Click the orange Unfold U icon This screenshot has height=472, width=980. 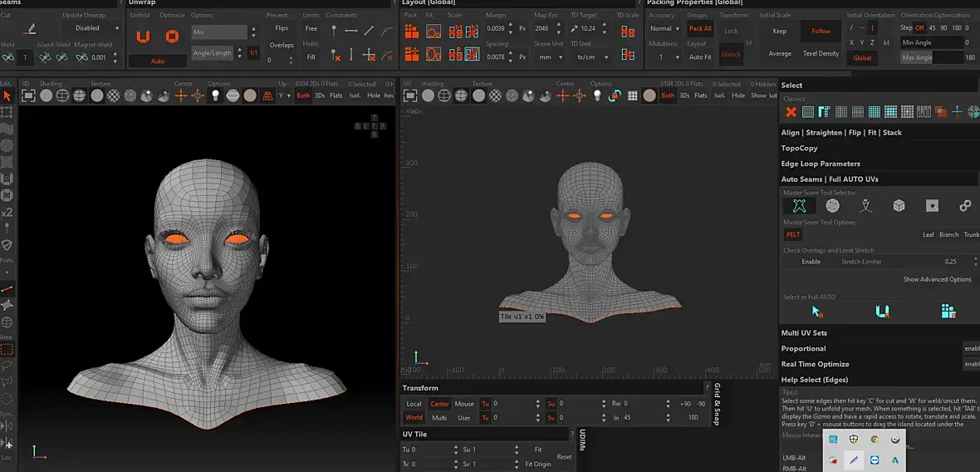(x=143, y=37)
